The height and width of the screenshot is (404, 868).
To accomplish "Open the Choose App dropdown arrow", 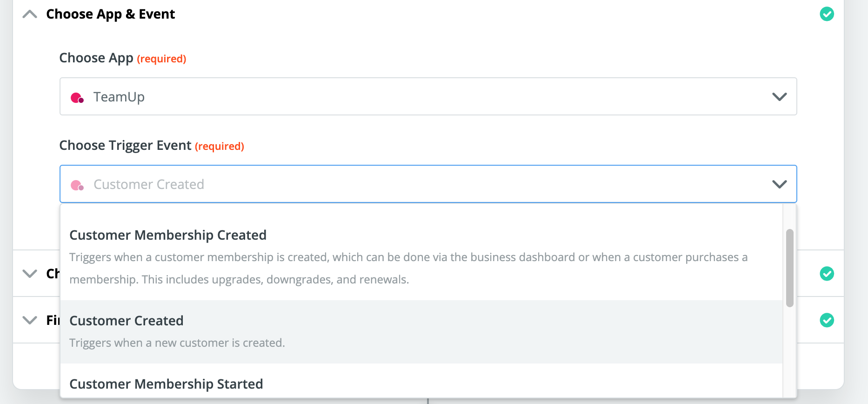I will coord(779,97).
